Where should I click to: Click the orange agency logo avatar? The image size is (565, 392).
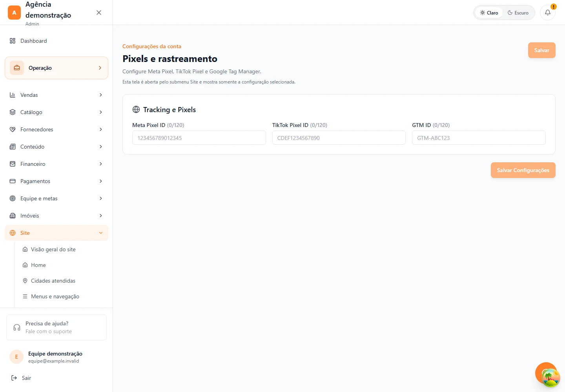pos(14,13)
